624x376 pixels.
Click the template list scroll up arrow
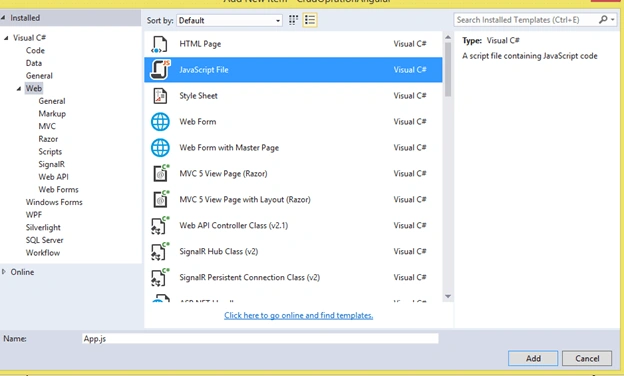(448, 37)
